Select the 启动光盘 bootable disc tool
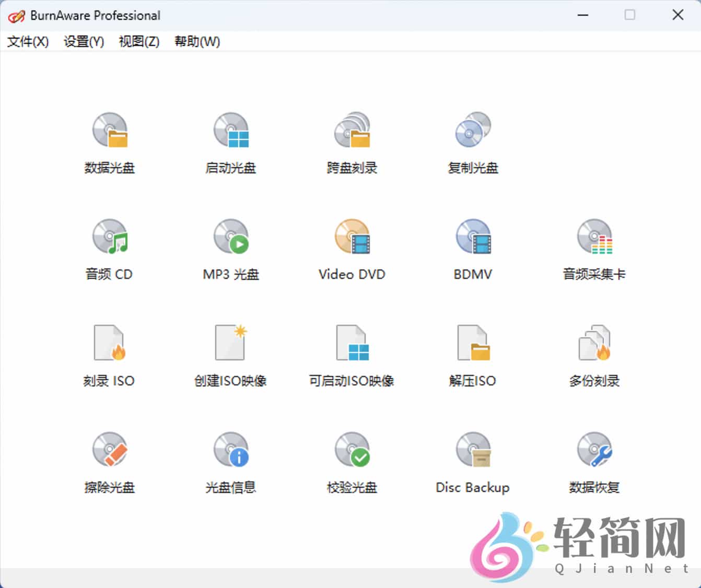701x588 pixels. 231,141
